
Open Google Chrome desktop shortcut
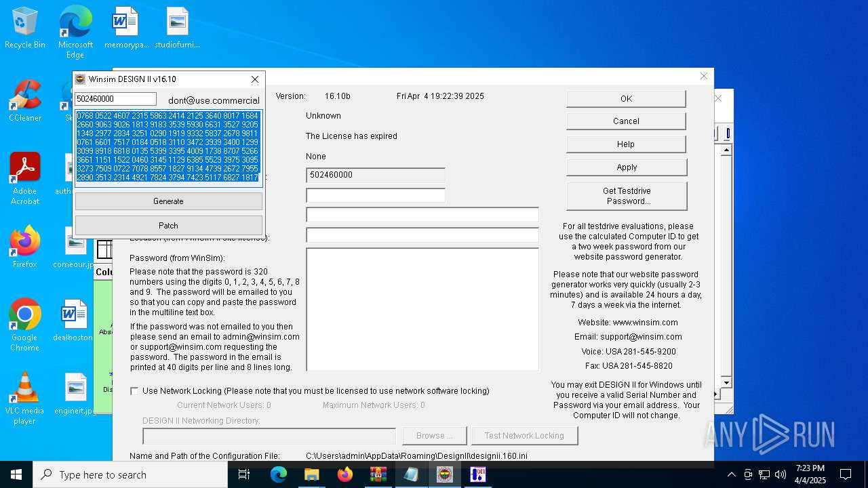point(25,325)
